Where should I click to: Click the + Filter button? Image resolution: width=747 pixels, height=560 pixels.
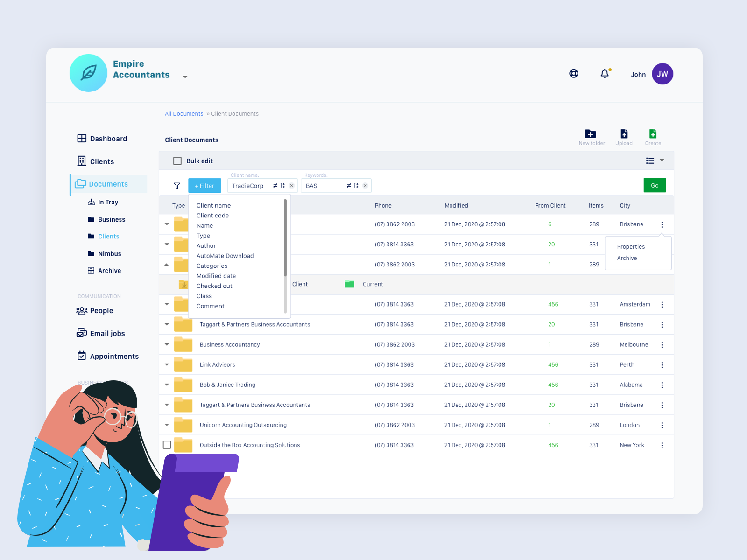[204, 186]
